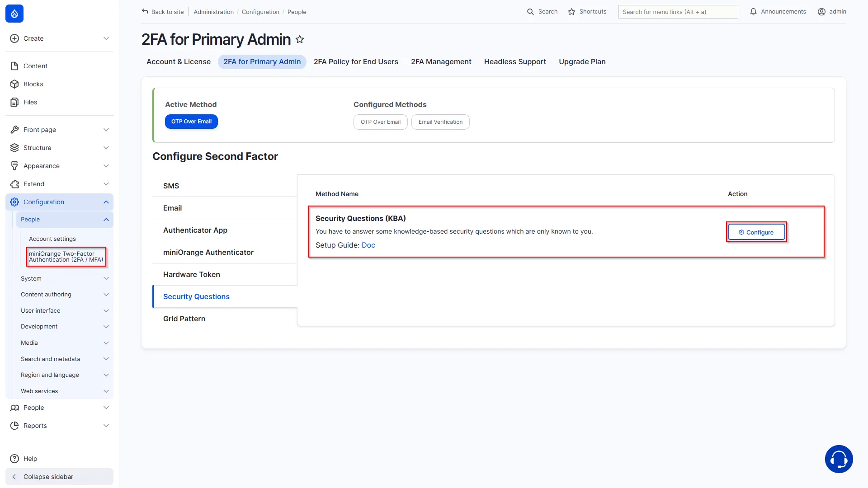Click the Help question mark icon
Image resolution: width=868 pixels, height=488 pixels.
tap(14, 459)
